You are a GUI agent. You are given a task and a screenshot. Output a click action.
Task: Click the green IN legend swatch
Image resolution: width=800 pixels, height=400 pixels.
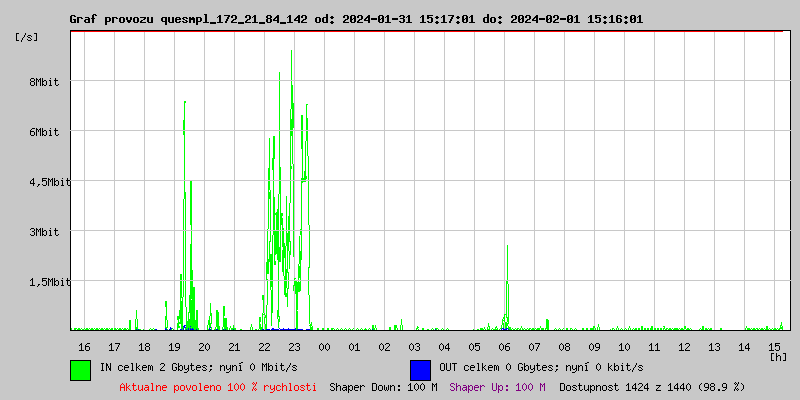tap(81, 369)
